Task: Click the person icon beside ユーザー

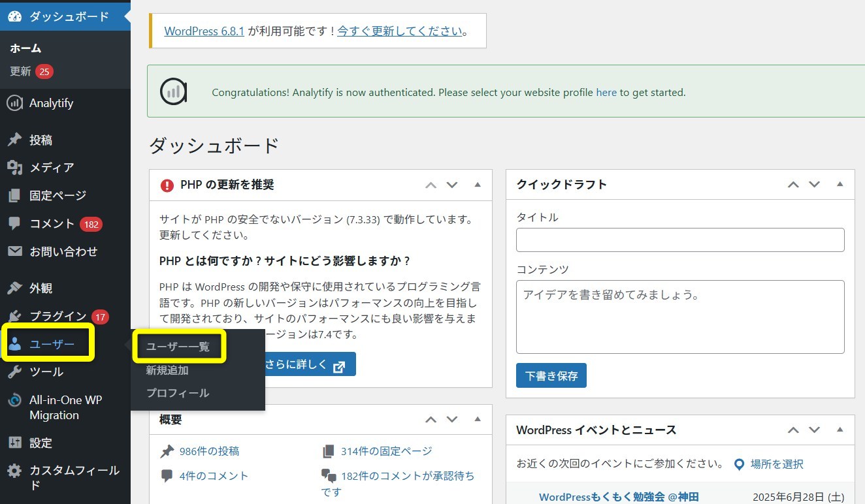Action: [15, 345]
